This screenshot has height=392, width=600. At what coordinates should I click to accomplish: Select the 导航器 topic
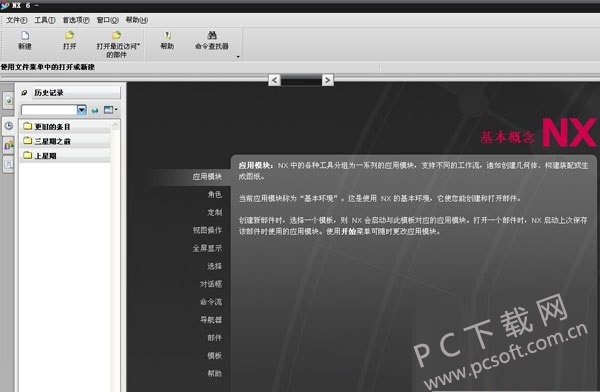click(211, 320)
